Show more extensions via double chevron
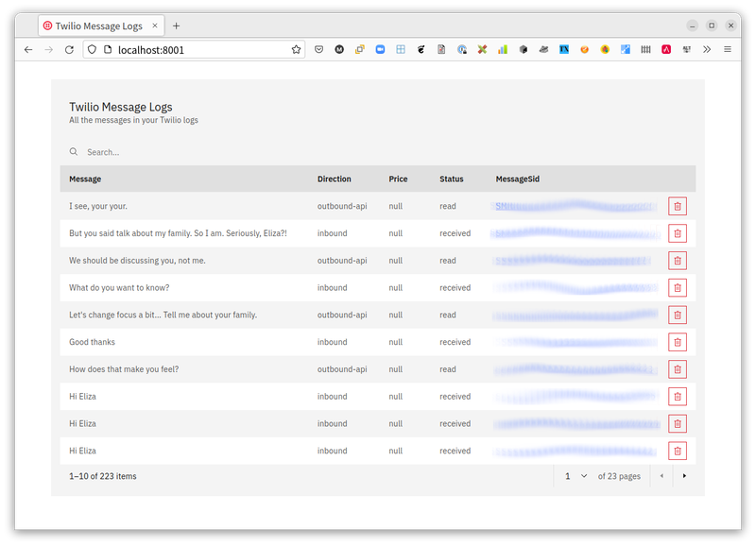 click(x=707, y=49)
